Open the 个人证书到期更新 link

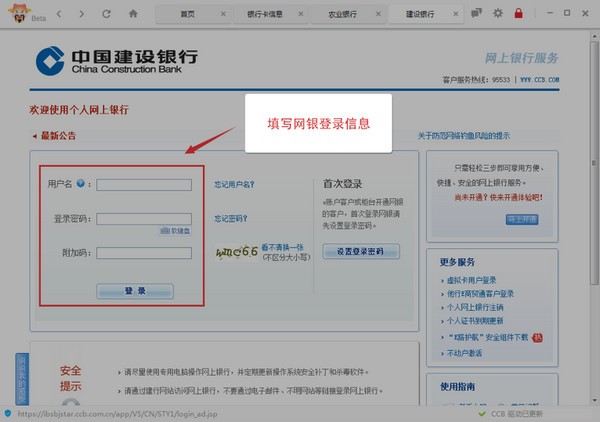475,321
